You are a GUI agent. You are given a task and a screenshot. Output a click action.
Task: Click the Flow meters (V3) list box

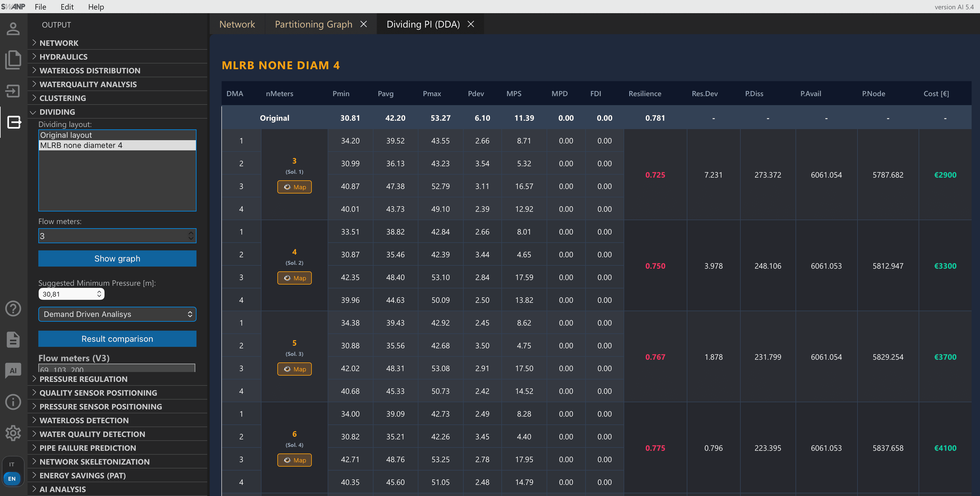(x=117, y=368)
